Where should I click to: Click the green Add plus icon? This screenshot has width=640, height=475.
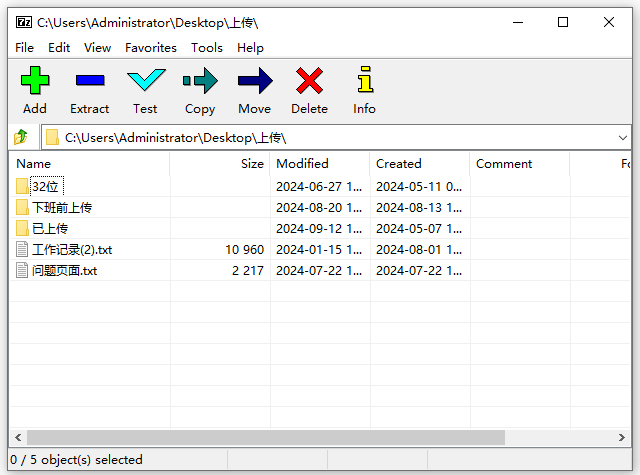click(x=35, y=80)
